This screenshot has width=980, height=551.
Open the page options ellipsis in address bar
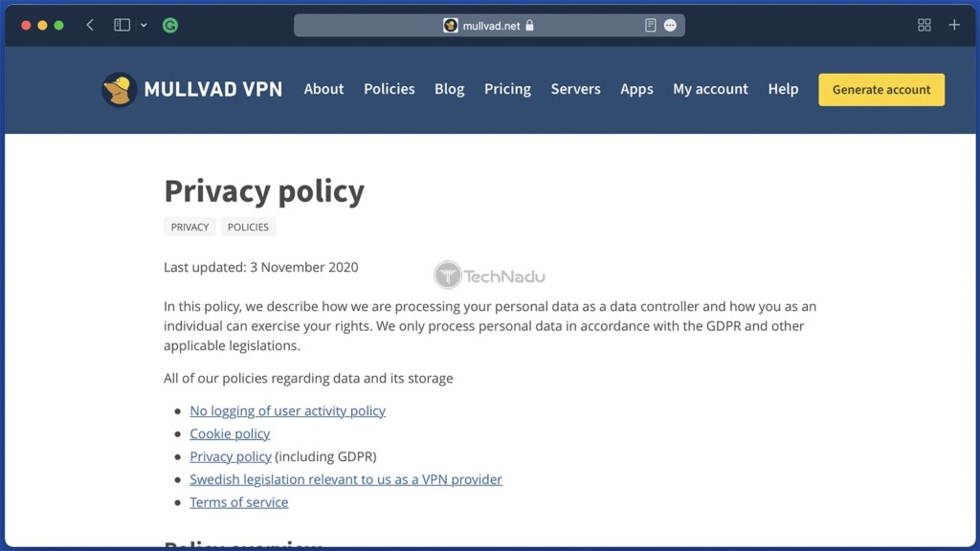(670, 26)
